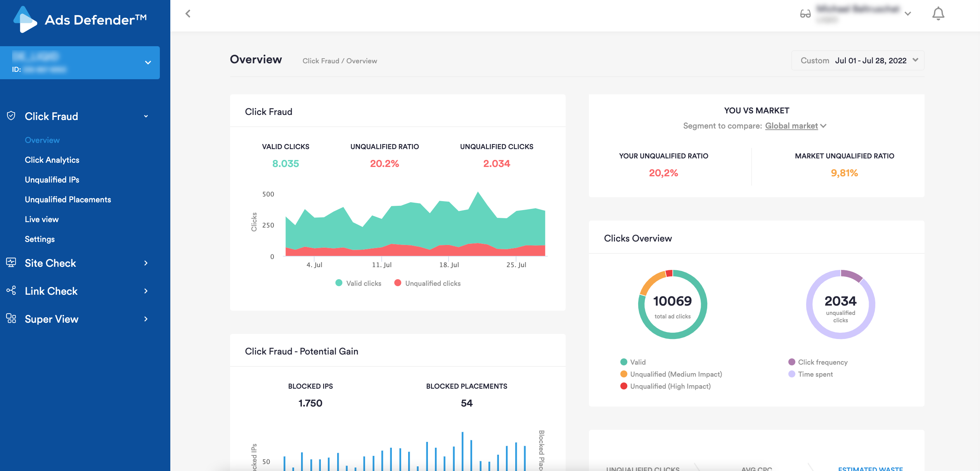Viewport: 980px width, 471px height.
Task: Select Unqualified IPs in the sidebar
Action: click(52, 179)
